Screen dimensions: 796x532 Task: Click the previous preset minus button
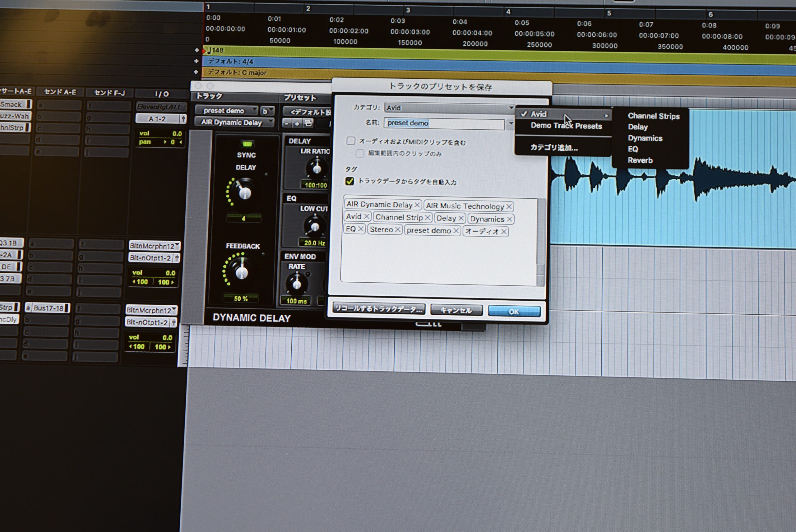pos(287,123)
